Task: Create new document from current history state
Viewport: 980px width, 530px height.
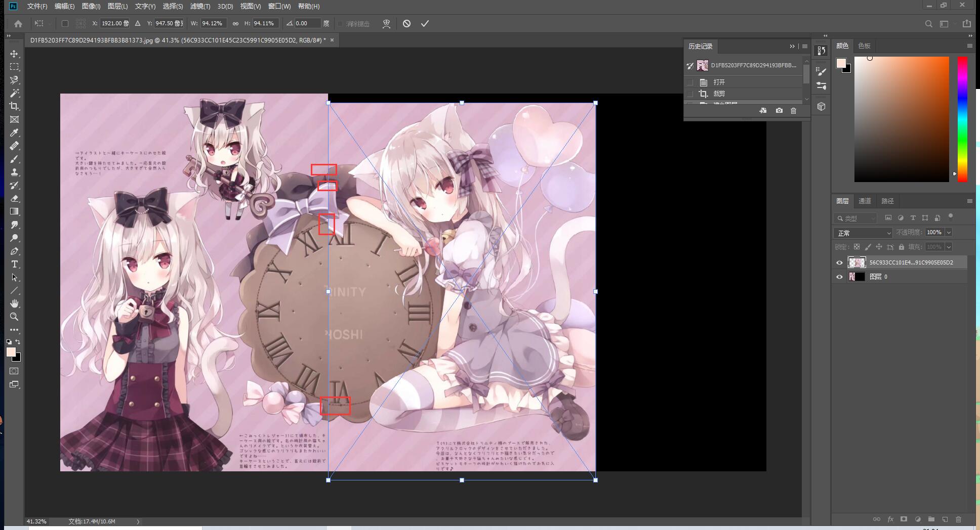Action: [x=763, y=110]
